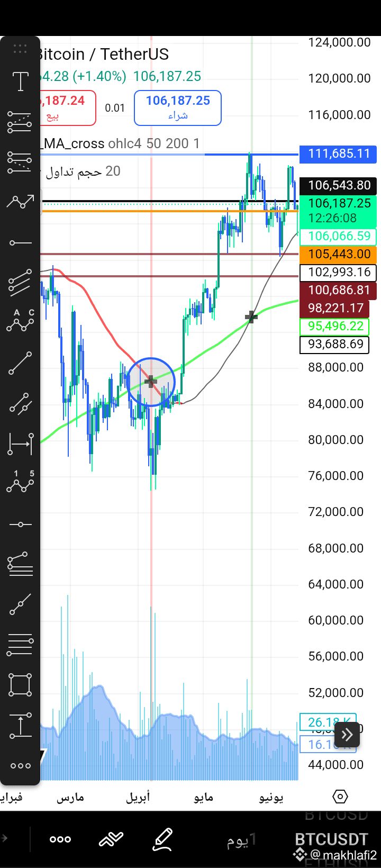
Task: Tap the 106,066.59 price label
Action: [339, 236]
